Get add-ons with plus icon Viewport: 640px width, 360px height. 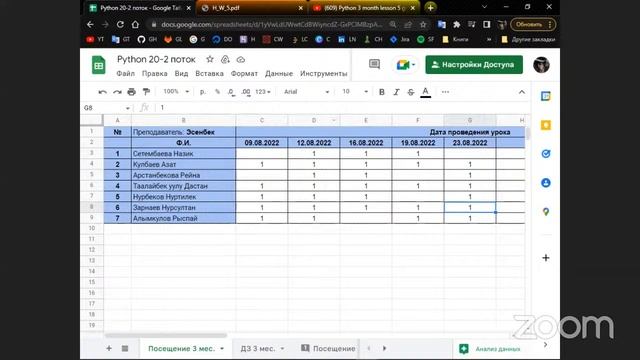click(546, 258)
